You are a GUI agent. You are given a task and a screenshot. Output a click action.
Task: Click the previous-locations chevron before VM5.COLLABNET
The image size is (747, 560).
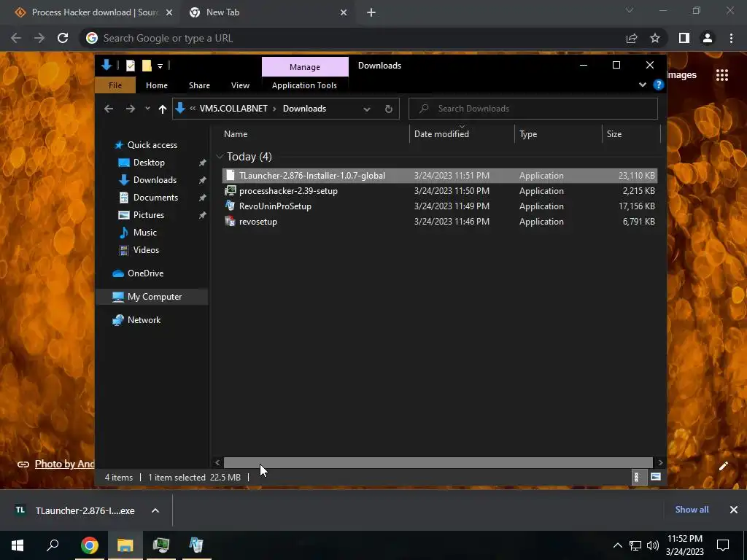click(x=193, y=109)
